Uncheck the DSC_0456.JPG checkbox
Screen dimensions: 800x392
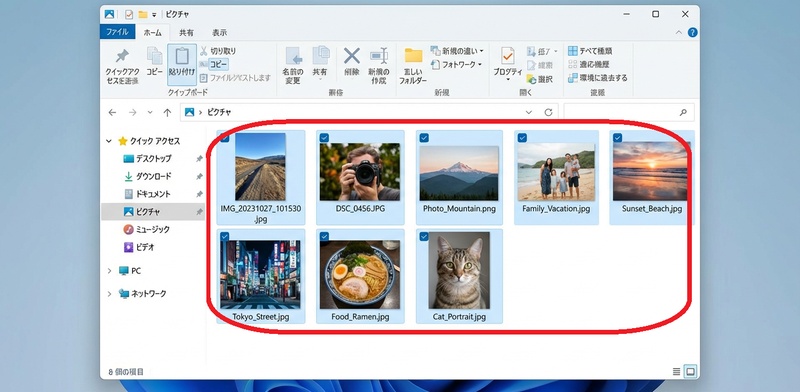[324, 137]
